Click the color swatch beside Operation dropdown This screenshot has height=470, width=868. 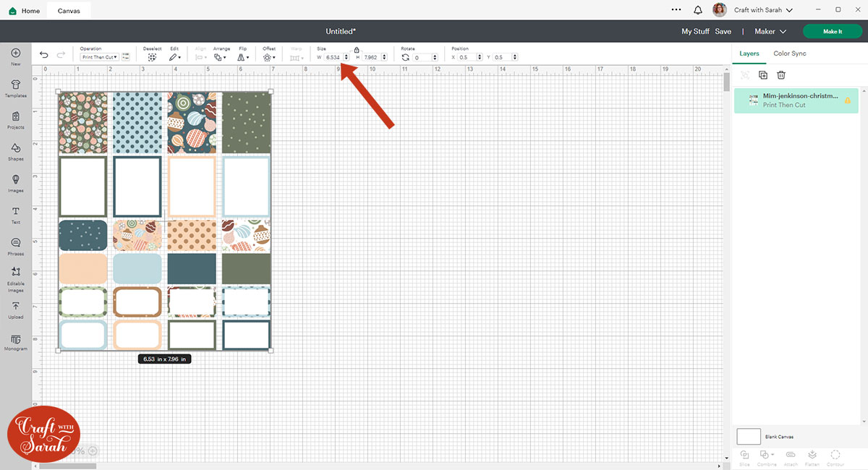tap(125, 56)
